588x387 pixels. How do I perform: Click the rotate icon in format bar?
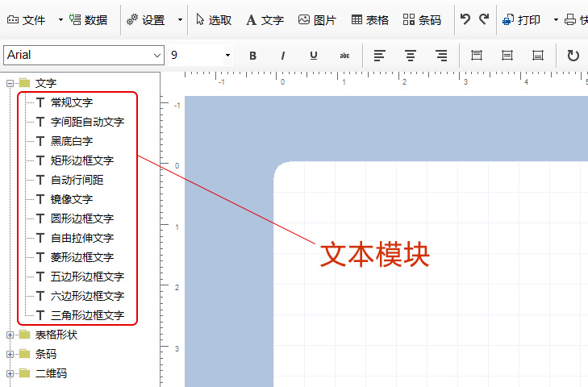pyautogui.click(x=573, y=56)
